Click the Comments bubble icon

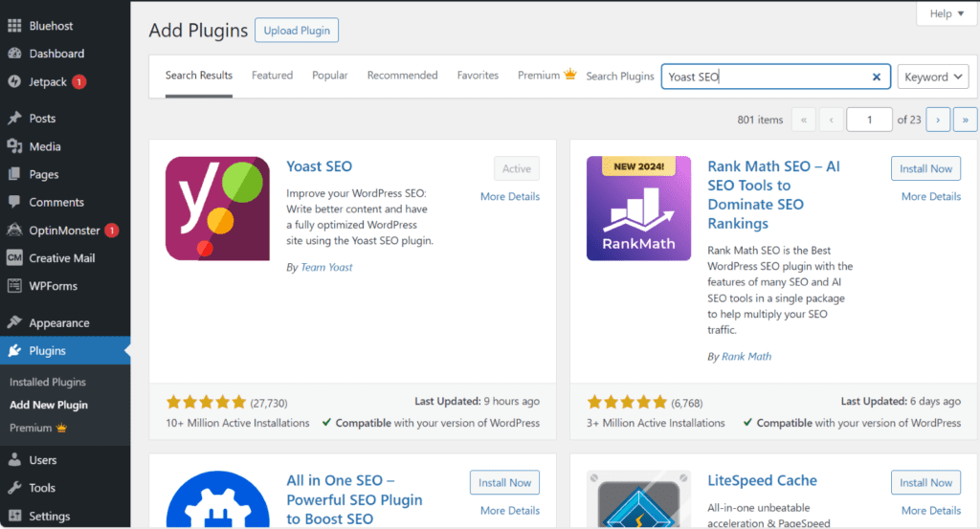(14, 202)
